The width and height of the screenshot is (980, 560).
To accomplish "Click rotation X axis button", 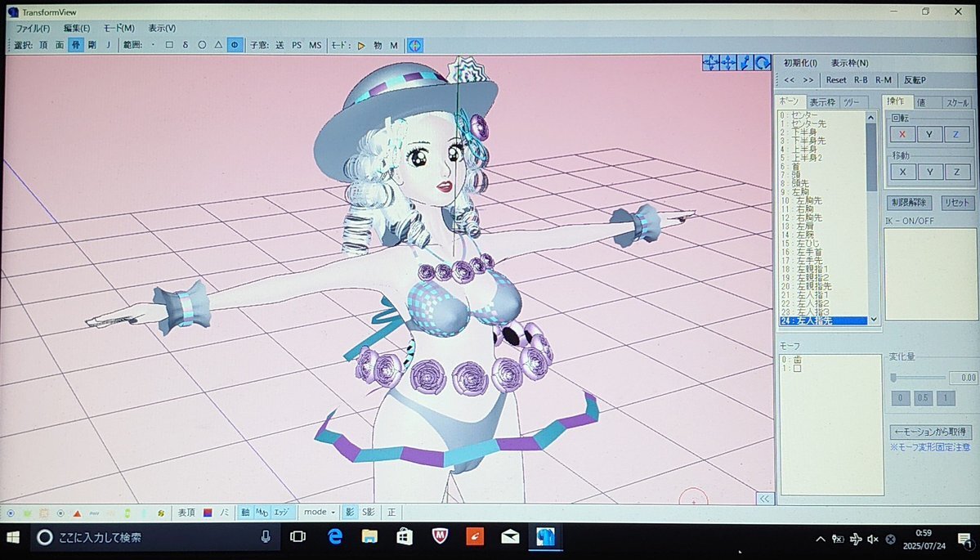I will [902, 134].
